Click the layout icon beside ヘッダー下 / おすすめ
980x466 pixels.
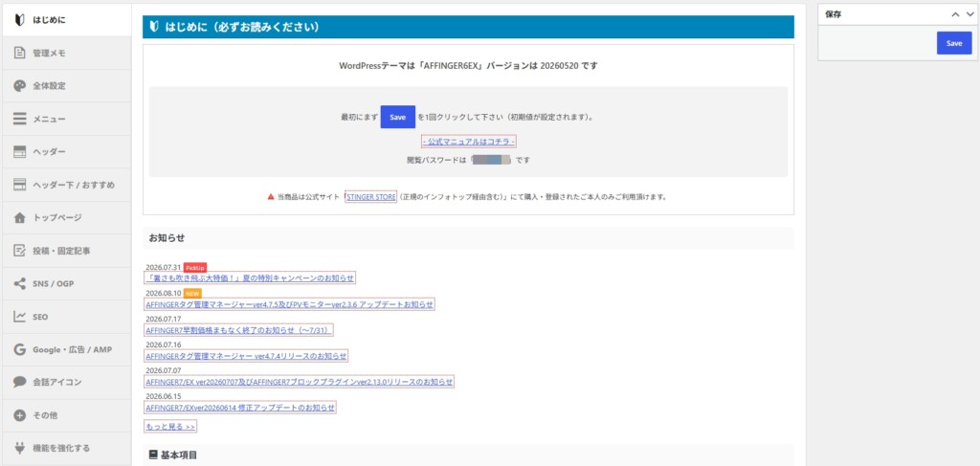(19, 185)
